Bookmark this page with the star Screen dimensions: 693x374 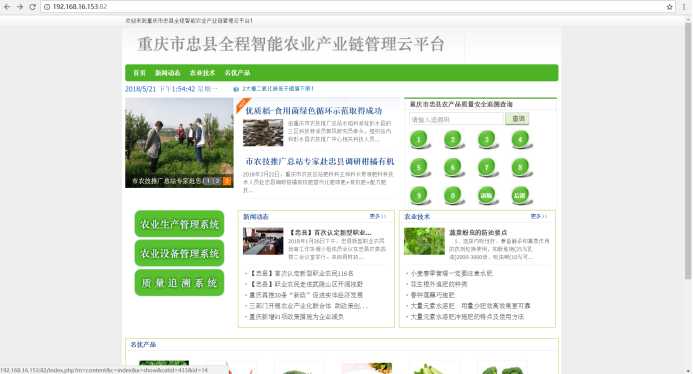tap(669, 7)
